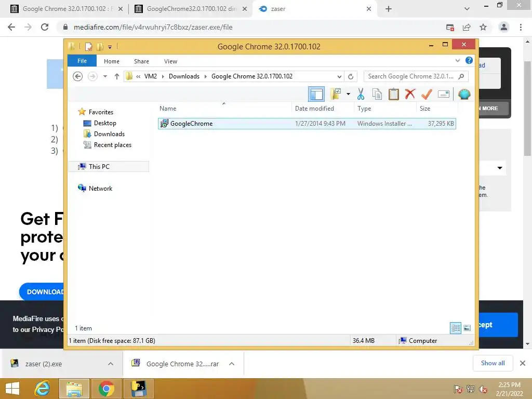Viewport: 532px width, 399px height.
Task: Open dropdown arrow beside folder options icon
Action: click(x=348, y=94)
